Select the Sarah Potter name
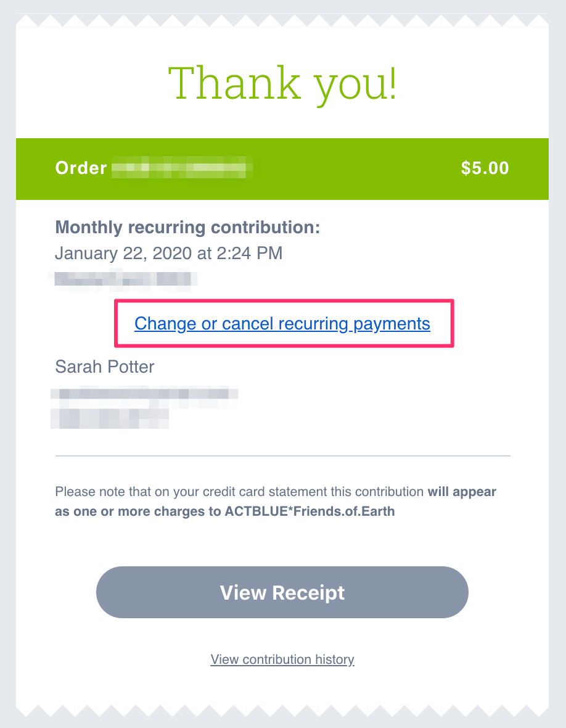This screenshot has height=728, width=566. (x=104, y=367)
